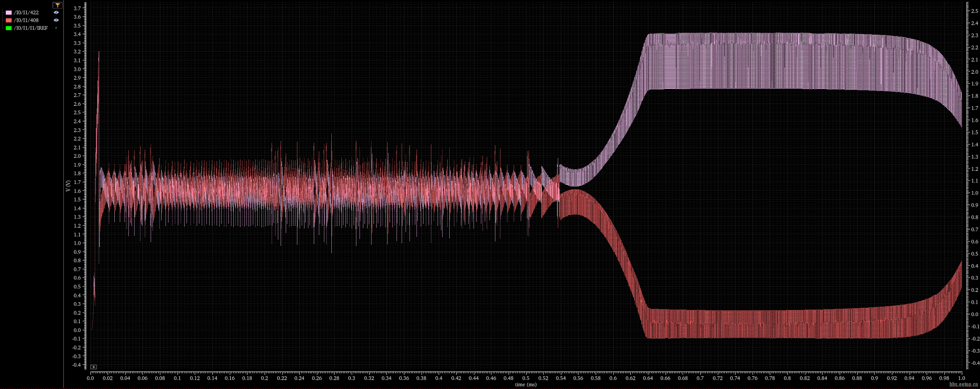Click the bbs.eetop.cn watermark text
Viewport: 980px width, 389px height.
963,385
